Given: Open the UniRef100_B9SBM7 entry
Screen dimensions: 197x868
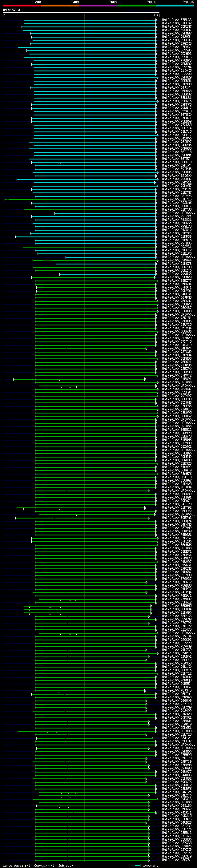Looking at the screenshot, I should [177, 30].
